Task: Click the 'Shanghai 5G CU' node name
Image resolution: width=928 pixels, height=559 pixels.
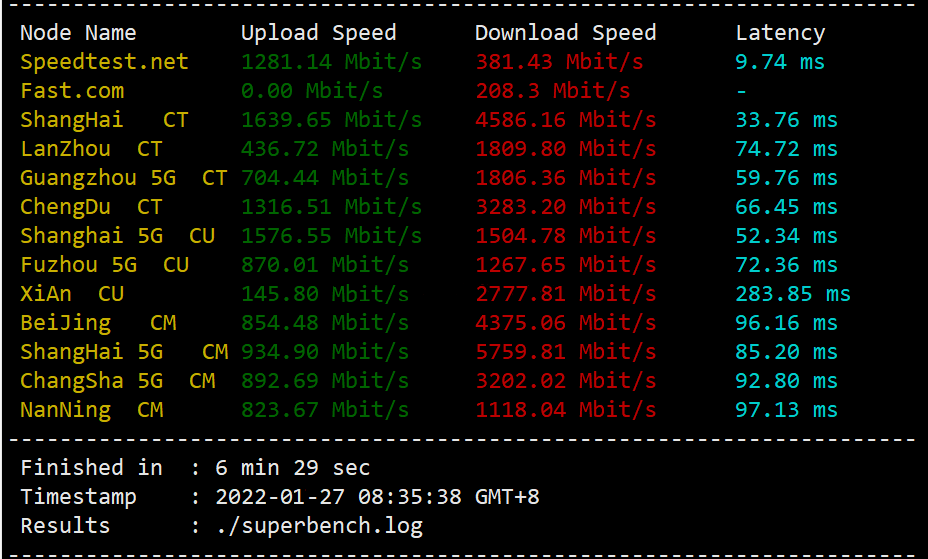Action: [117, 235]
